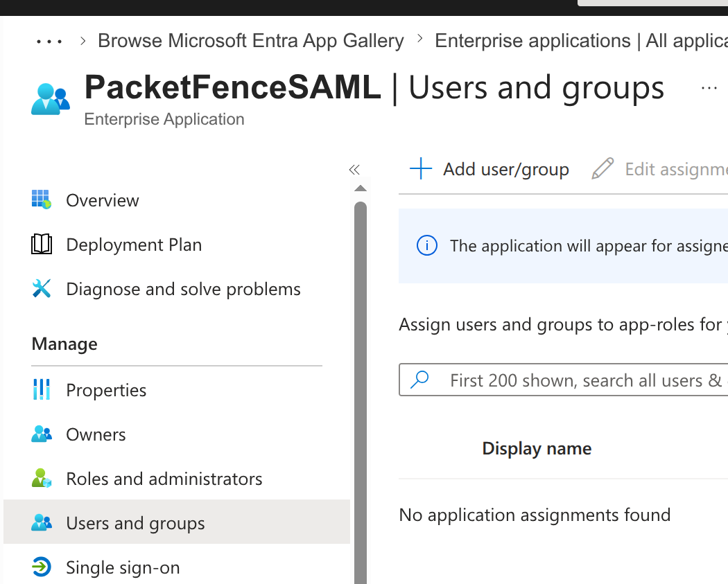This screenshot has width=728, height=584.
Task: Open more options ellipsis beside page title
Action: coord(709,88)
